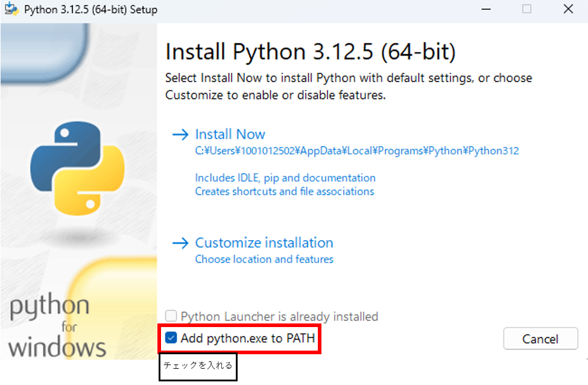The height and width of the screenshot is (385, 588).
Task: Click the チェックを入れる annotation box
Action: pos(198,367)
